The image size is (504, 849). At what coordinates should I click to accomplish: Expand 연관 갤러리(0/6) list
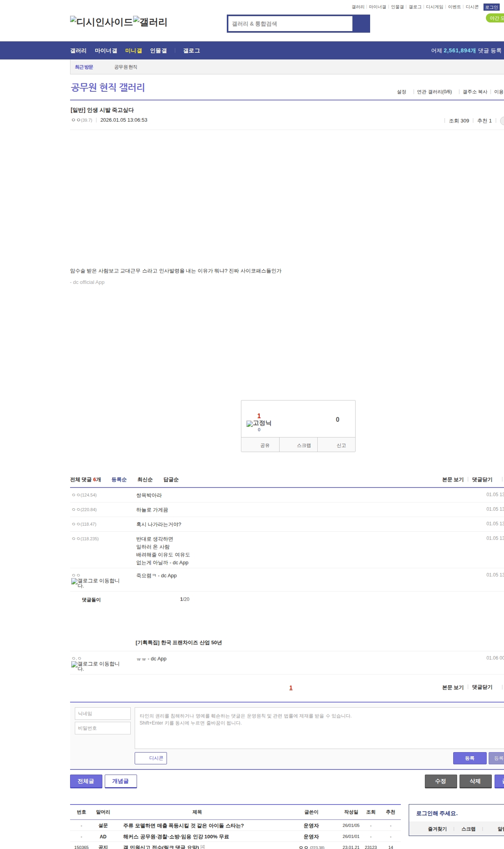pos(434,92)
